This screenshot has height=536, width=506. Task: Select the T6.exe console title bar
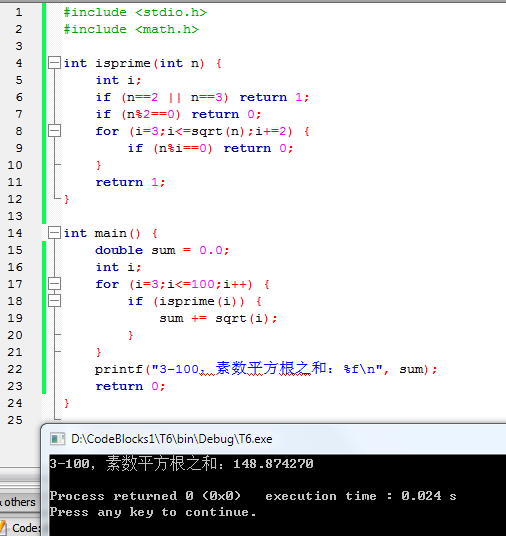pos(274,439)
